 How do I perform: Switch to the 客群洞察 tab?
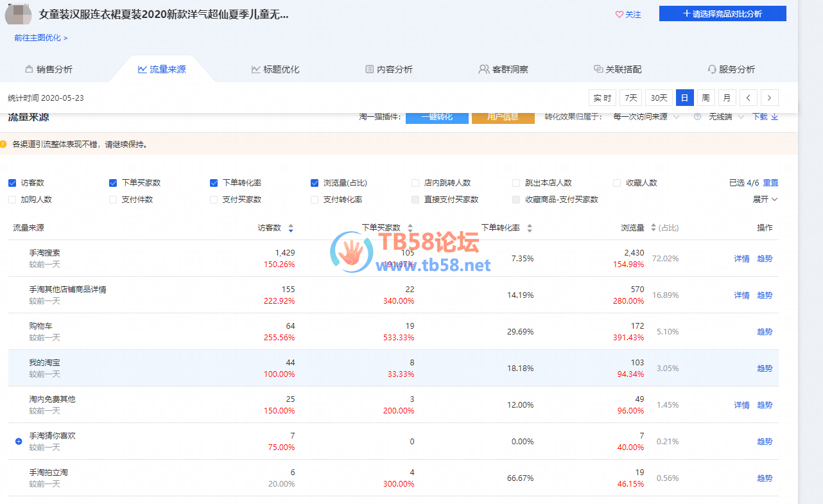(503, 69)
